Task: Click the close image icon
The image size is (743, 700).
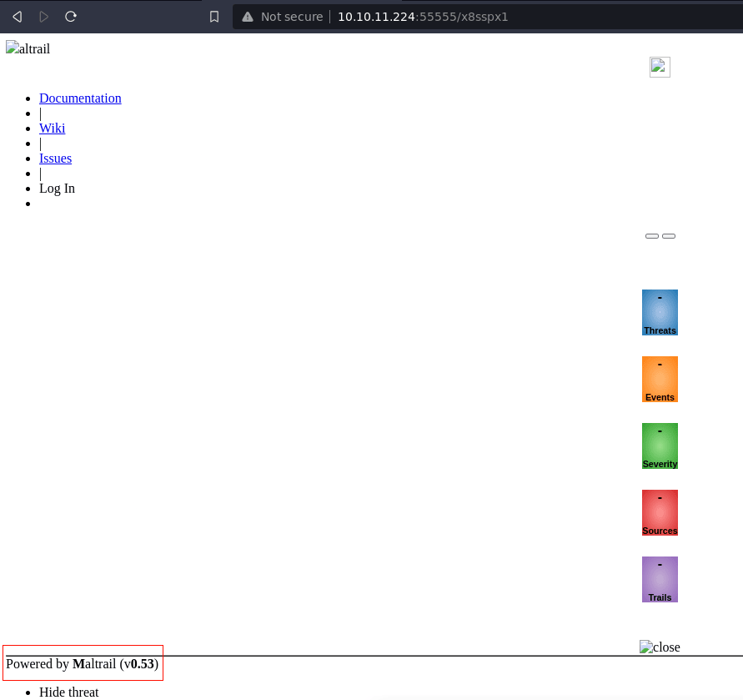Action: click(x=660, y=647)
